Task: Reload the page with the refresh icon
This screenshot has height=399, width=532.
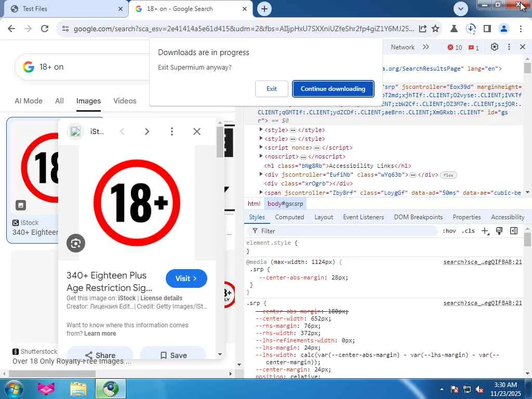Action: pos(45,29)
